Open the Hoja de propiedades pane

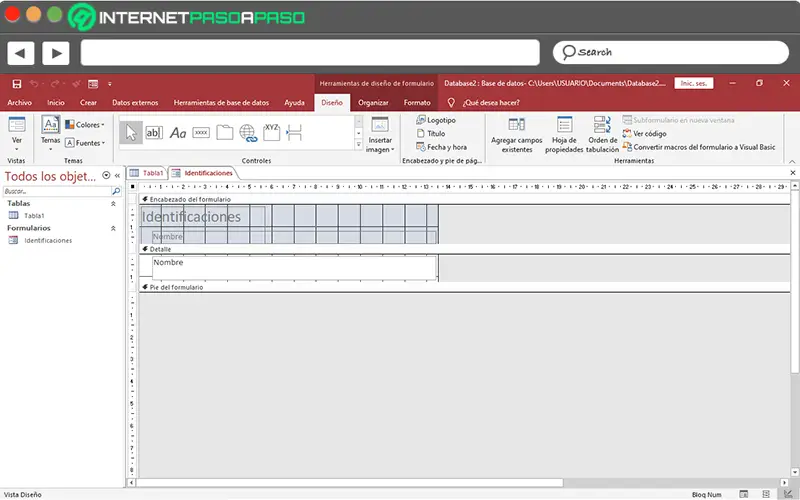[x=564, y=135]
